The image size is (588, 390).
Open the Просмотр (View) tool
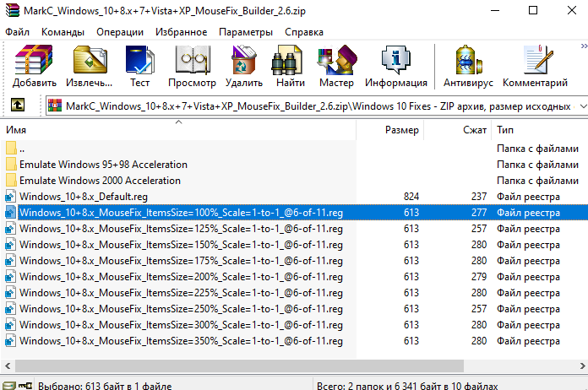pos(193,60)
